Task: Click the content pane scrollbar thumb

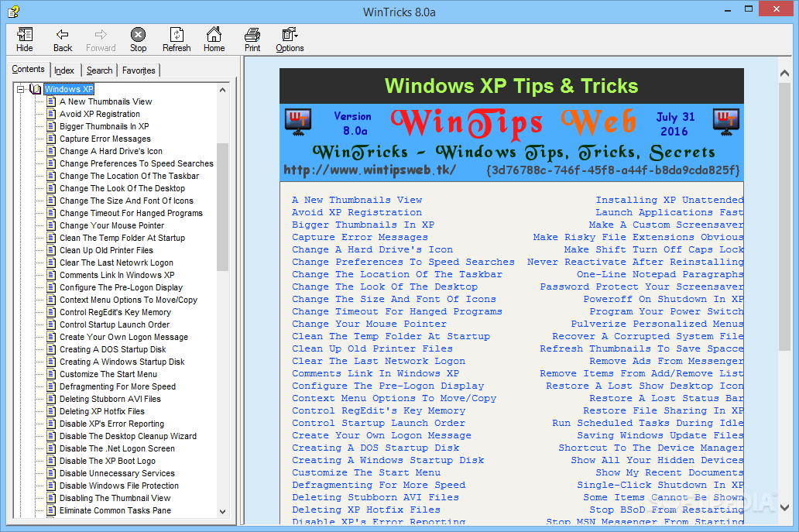Action: [785, 216]
